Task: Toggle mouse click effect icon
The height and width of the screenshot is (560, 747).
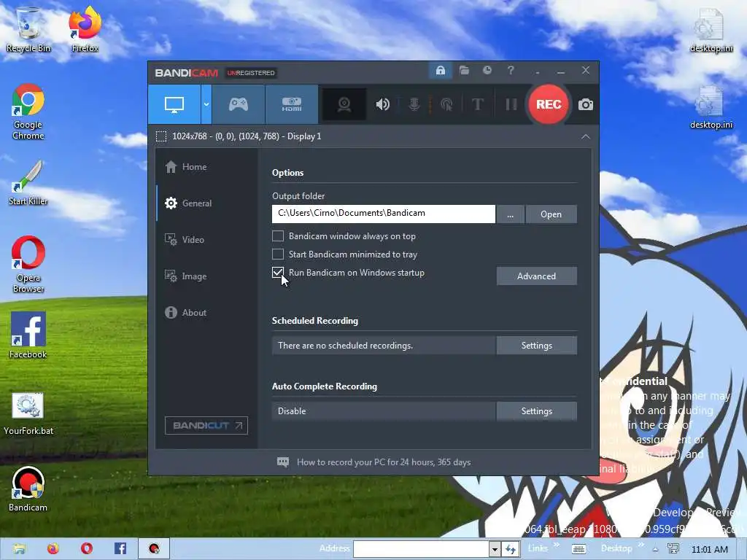Action: (x=446, y=104)
